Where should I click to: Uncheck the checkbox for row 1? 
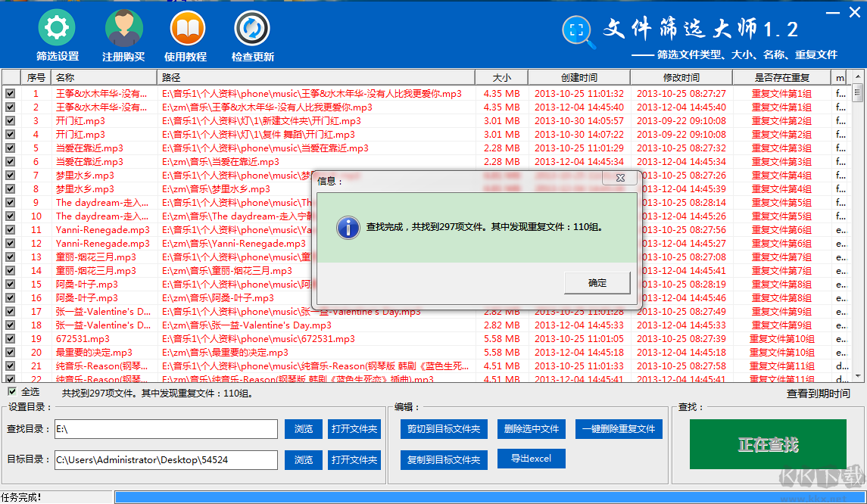pyautogui.click(x=11, y=93)
